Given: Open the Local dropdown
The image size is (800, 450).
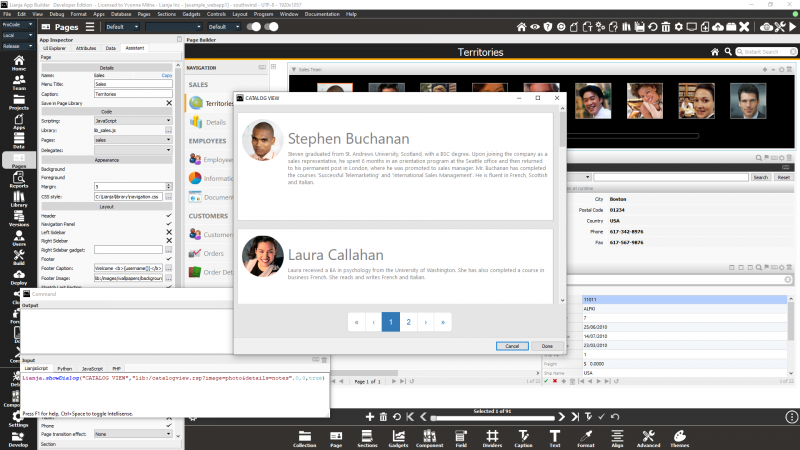Looking at the screenshot, I should [17, 35].
